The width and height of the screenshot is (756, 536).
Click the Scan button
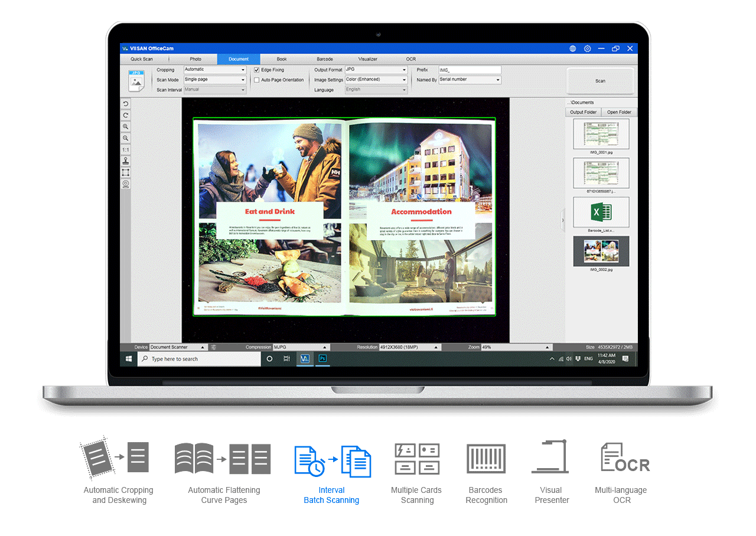(x=600, y=81)
